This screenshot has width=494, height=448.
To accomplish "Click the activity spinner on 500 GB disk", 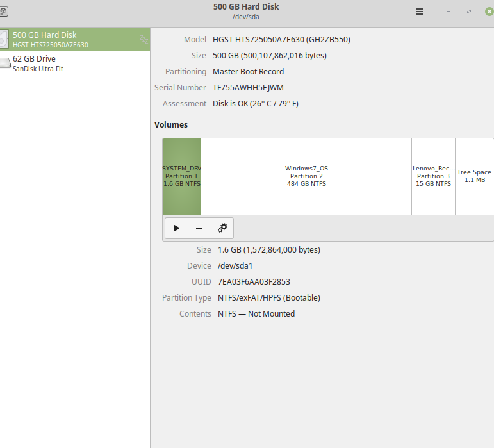I will point(144,40).
